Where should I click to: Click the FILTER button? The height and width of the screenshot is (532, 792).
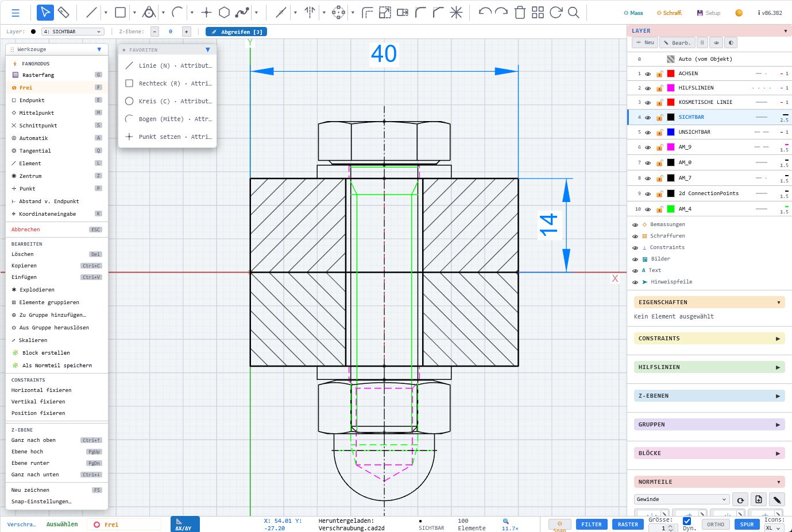[592, 524]
